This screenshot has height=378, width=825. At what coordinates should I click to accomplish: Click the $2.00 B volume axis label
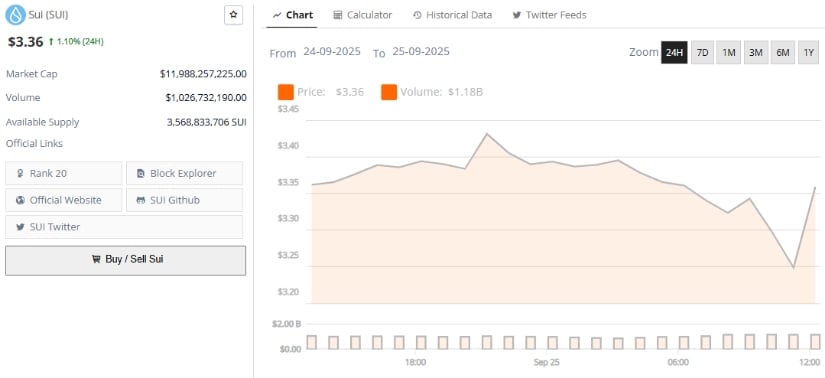tap(286, 324)
